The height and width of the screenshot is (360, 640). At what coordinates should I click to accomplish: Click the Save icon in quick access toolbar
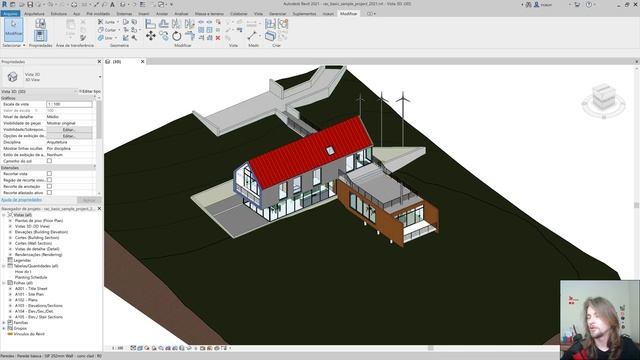[30, 4]
